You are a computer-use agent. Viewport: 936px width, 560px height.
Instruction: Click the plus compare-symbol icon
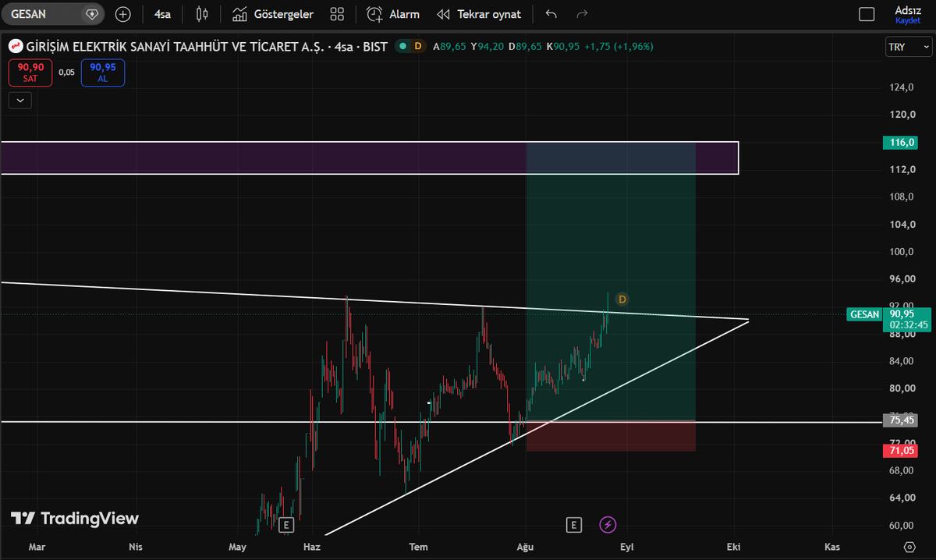pos(122,14)
